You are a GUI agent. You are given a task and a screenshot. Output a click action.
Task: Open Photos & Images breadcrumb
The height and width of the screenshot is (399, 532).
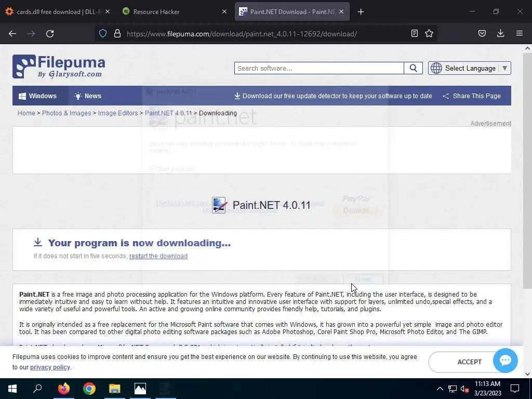[66, 113]
